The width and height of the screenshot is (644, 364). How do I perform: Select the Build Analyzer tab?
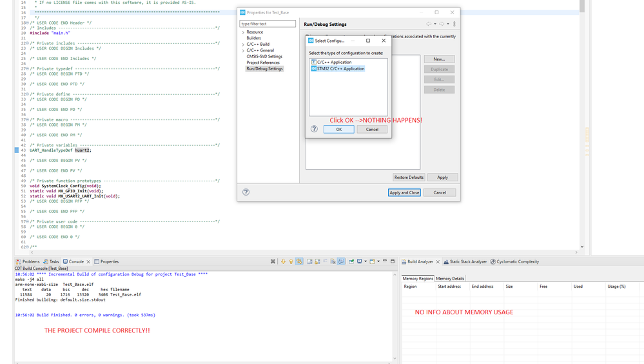point(417,261)
